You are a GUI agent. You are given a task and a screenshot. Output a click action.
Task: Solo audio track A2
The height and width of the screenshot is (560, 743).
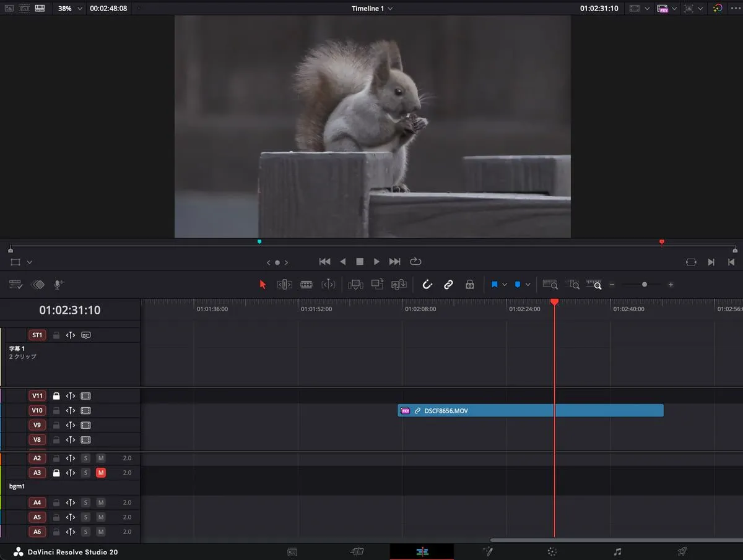coord(86,458)
